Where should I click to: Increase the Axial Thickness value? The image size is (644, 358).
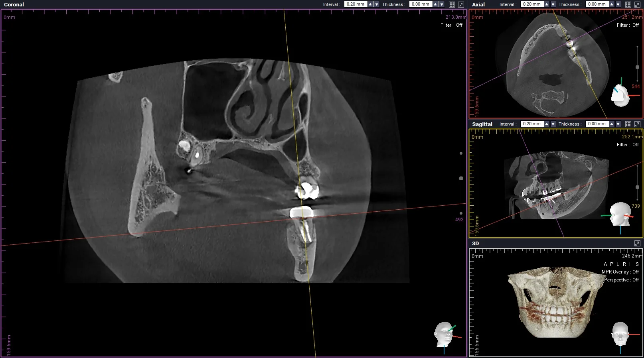click(612, 4)
